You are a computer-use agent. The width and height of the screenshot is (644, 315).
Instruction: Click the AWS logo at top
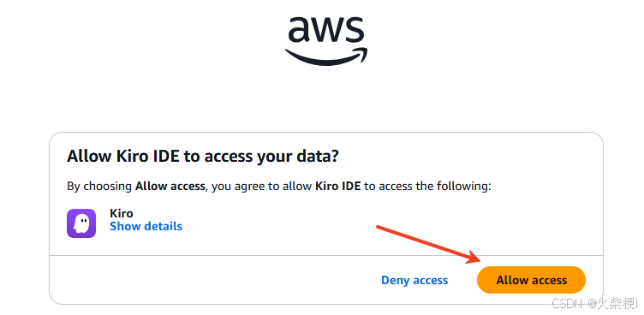coord(326,40)
